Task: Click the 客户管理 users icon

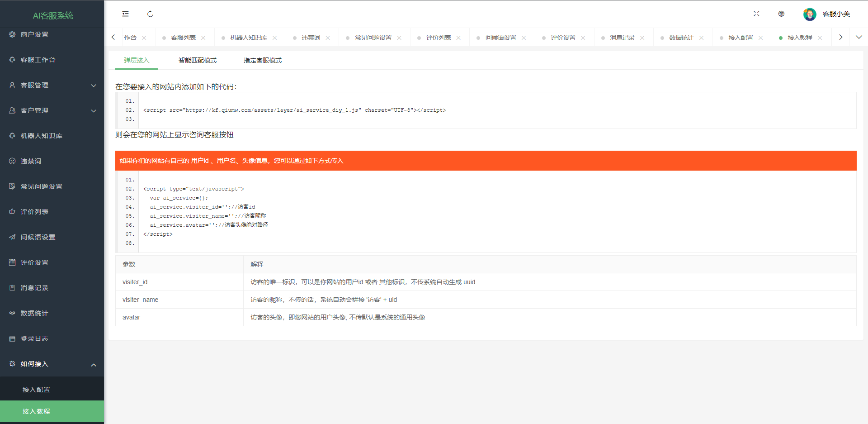Action: (x=12, y=110)
